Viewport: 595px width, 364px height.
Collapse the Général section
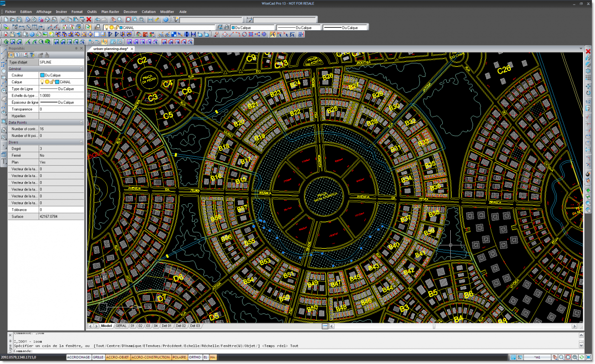81,68
